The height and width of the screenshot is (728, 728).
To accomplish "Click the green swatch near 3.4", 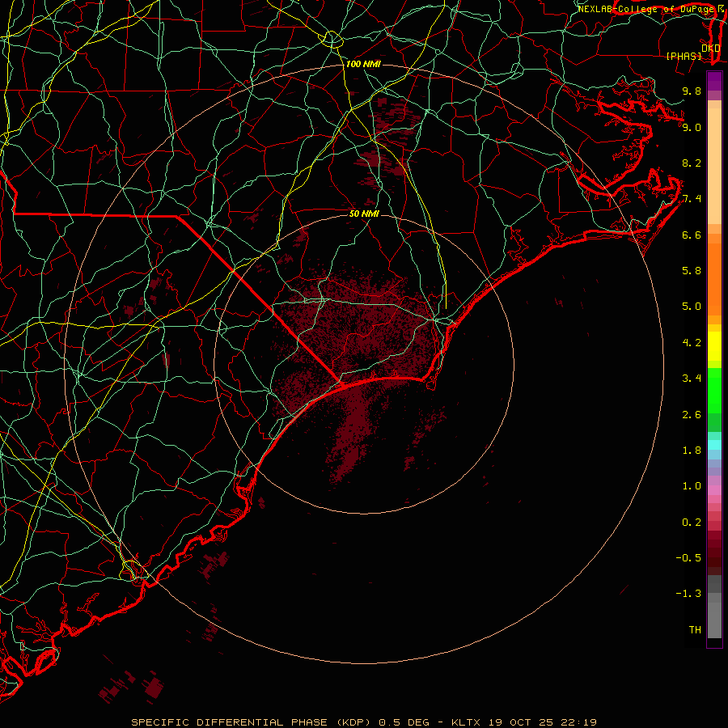I will point(714,390).
